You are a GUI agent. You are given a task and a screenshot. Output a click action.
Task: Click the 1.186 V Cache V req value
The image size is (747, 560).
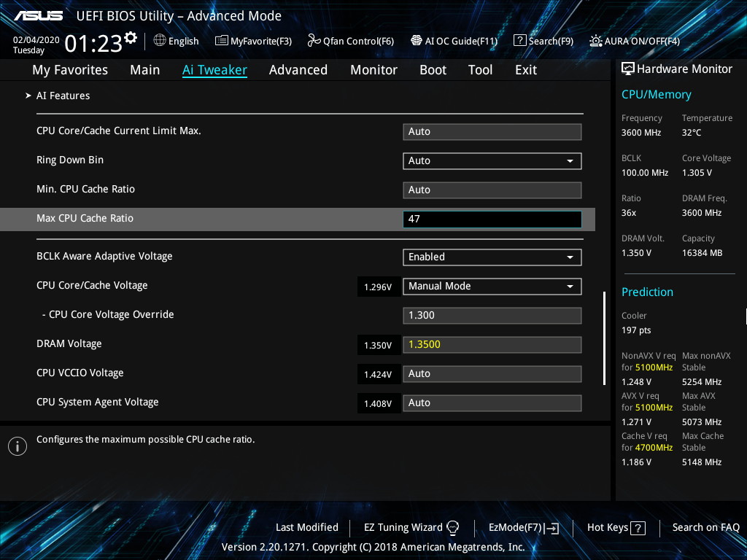636,462
